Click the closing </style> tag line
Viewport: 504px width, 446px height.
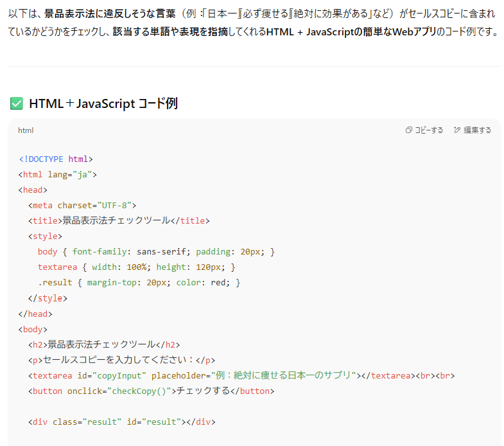coord(48,298)
